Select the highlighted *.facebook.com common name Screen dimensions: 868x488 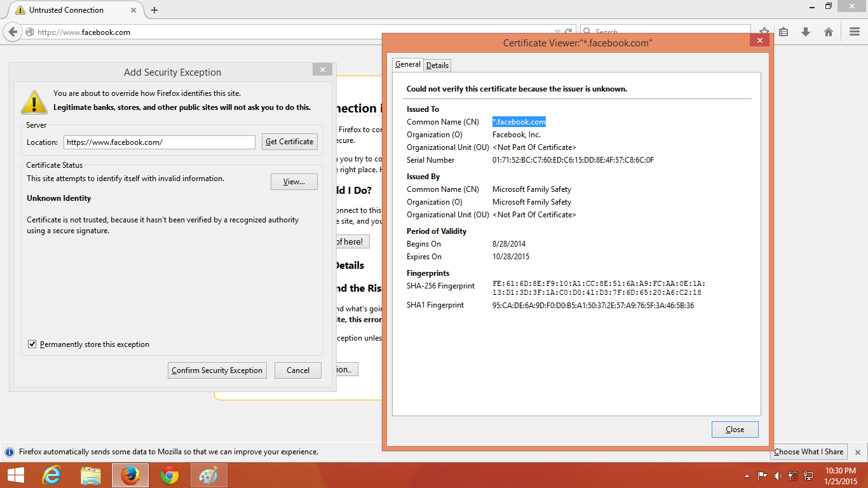coord(519,122)
